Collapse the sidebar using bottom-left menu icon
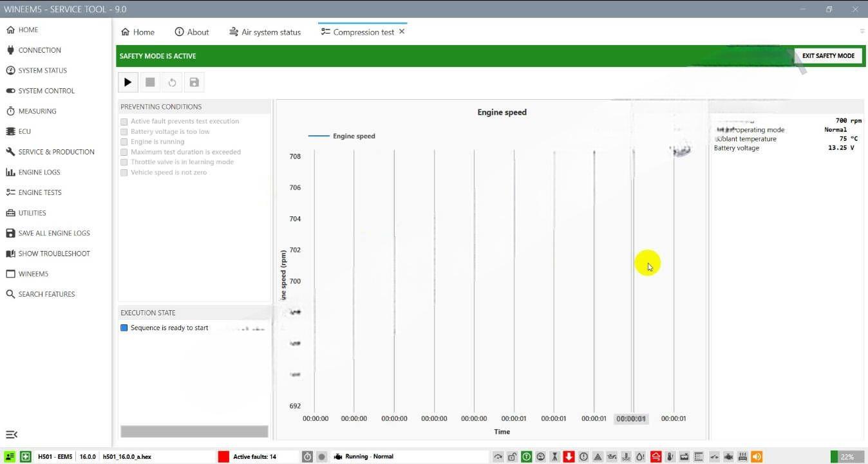 click(x=11, y=435)
